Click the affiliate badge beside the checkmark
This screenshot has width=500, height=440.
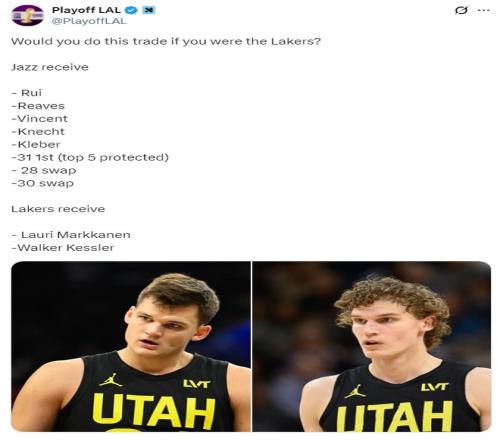(149, 10)
